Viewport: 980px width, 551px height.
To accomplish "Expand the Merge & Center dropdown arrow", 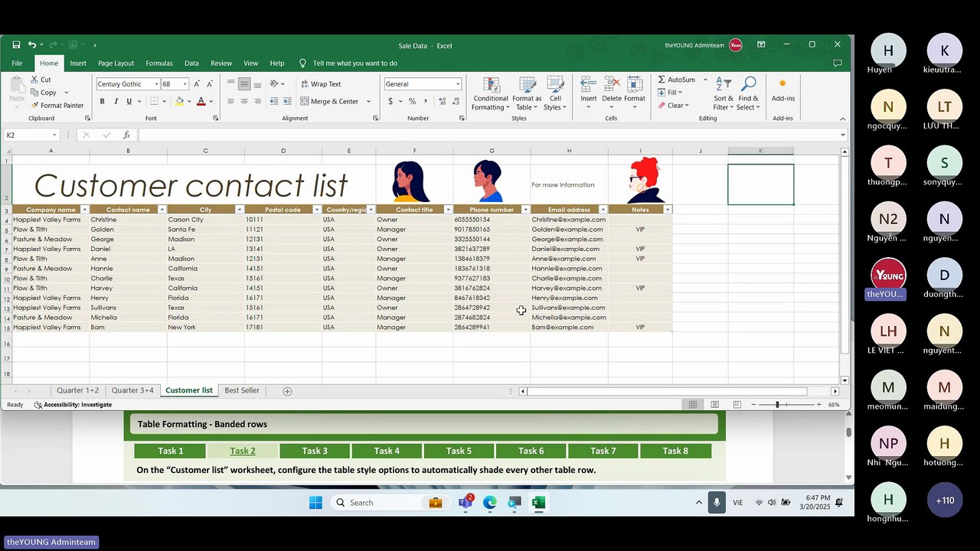I will [x=368, y=101].
